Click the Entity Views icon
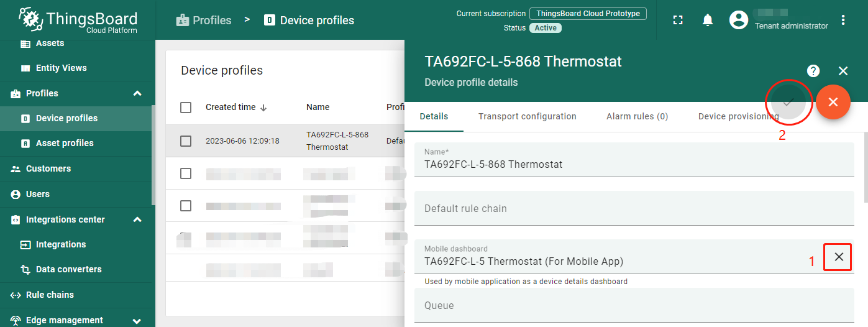 tap(25, 68)
